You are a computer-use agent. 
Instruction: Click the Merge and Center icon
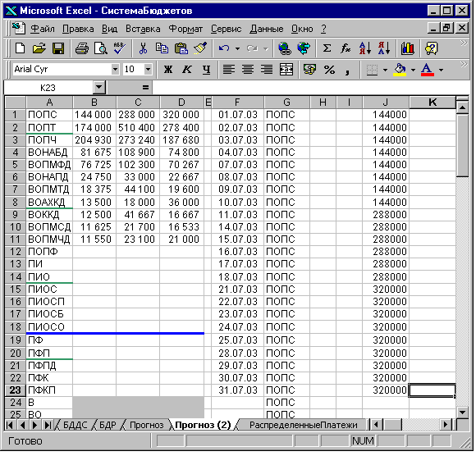(x=286, y=70)
